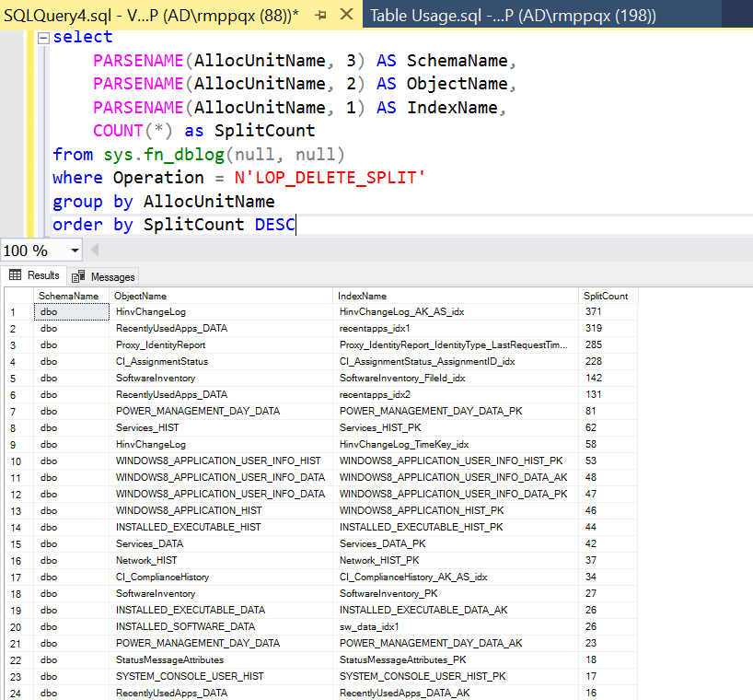
Task: Sort results by the SplitCount column header
Action: click(x=607, y=295)
